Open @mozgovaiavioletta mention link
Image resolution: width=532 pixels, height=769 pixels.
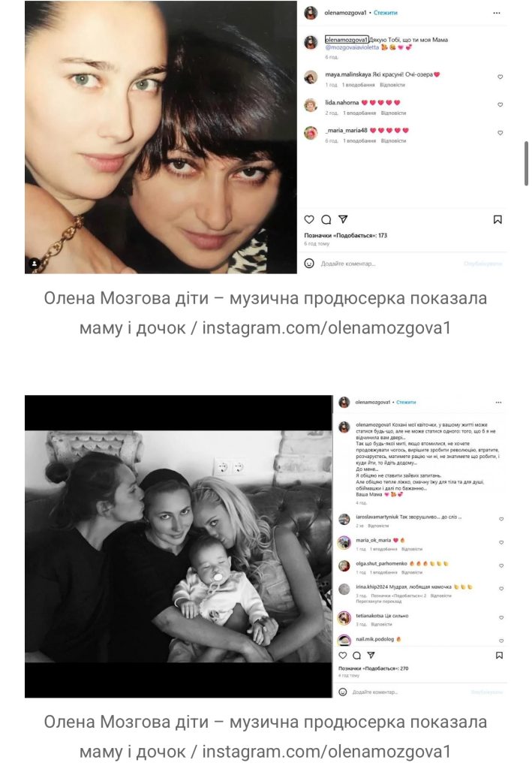tap(352, 47)
